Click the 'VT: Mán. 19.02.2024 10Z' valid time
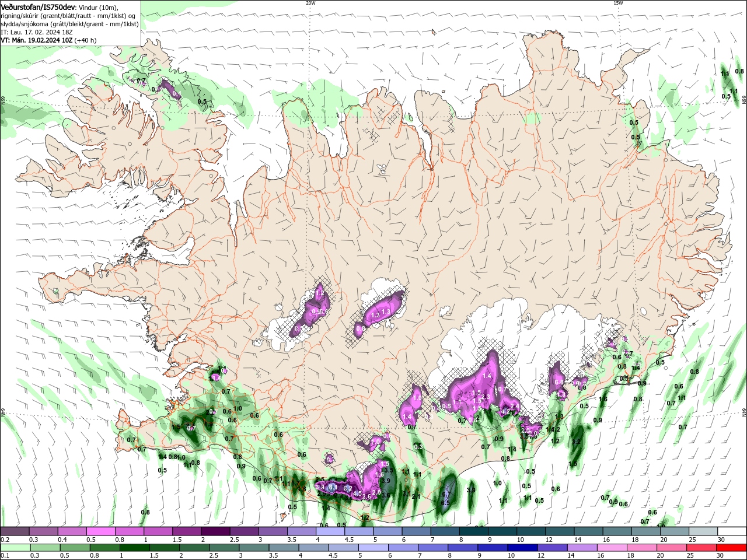This screenshot has width=747, height=560. point(36,40)
